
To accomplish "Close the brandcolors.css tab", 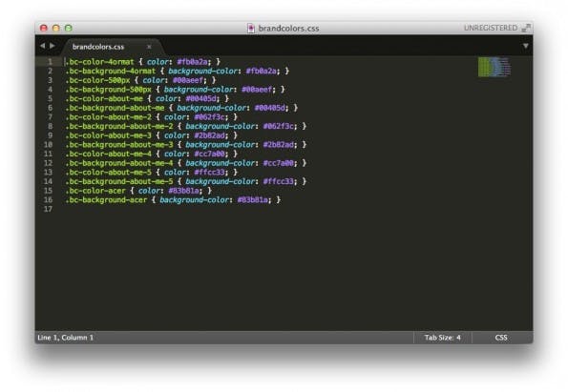I will coord(149,47).
